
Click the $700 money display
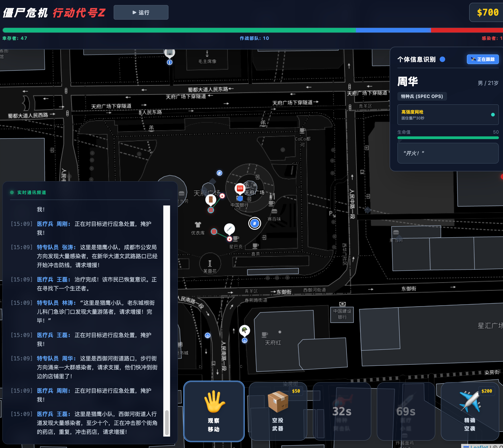click(487, 12)
